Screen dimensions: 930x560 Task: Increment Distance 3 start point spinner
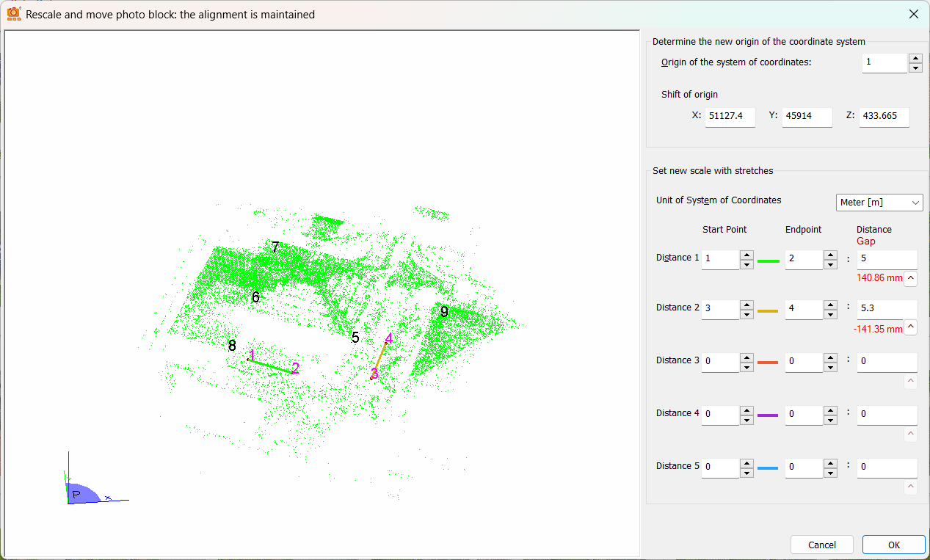click(746, 358)
